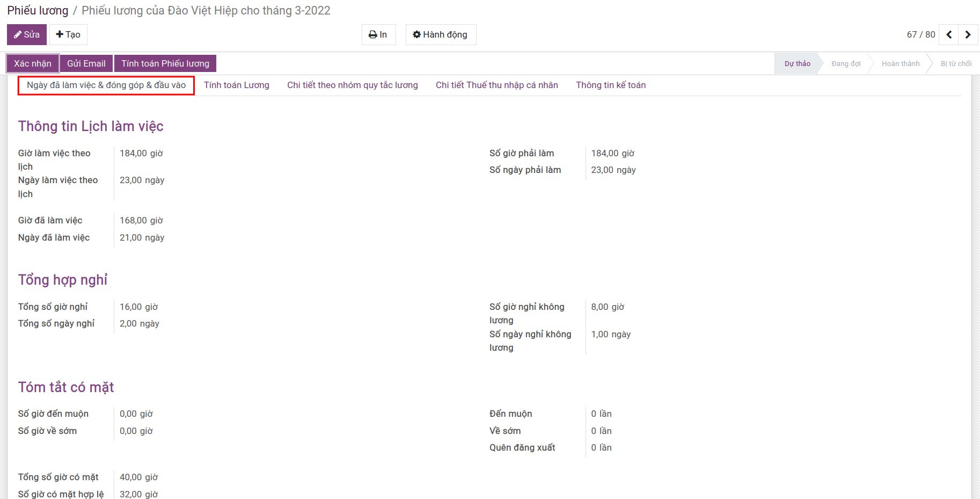This screenshot has height=499, width=980.
Task: Click the 67 / 80 pager counter
Action: point(920,34)
